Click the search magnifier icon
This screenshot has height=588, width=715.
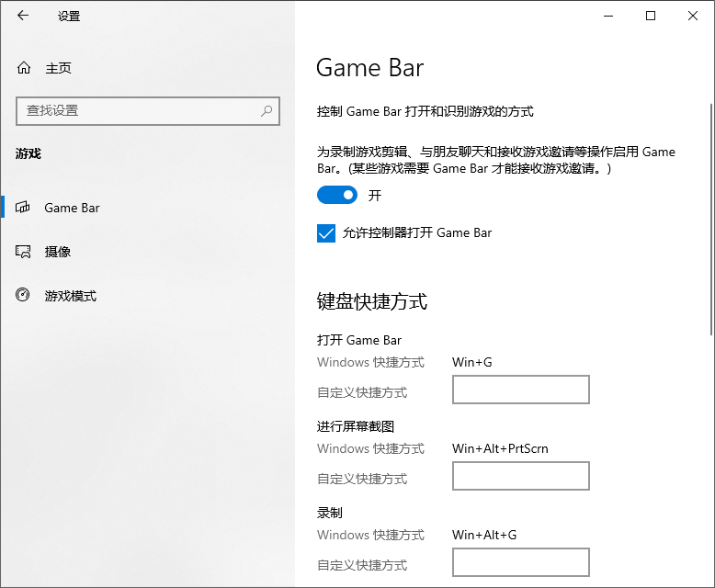pos(267,111)
